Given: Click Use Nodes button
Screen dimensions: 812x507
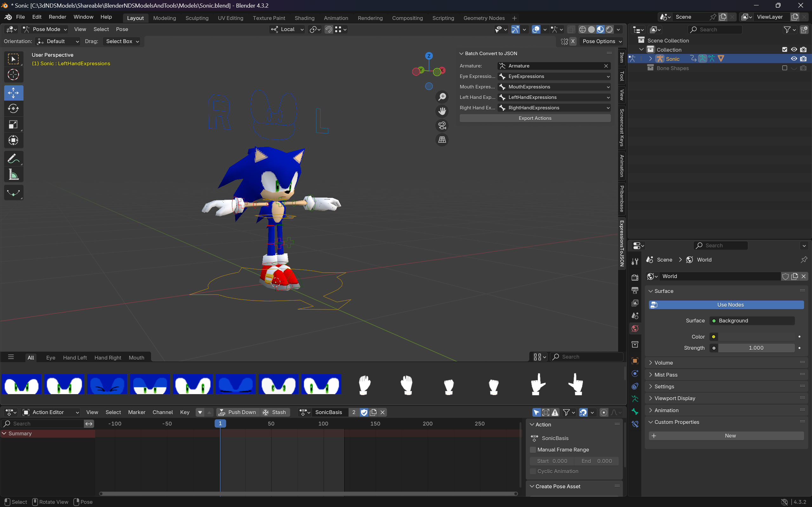Looking at the screenshot, I should click(x=726, y=305).
